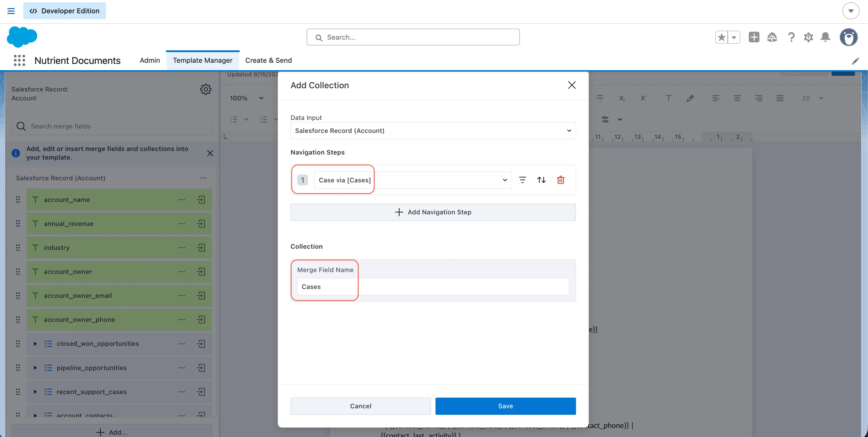Save the new collection
The height and width of the screenshot is (437, 868).
(505, 406)
